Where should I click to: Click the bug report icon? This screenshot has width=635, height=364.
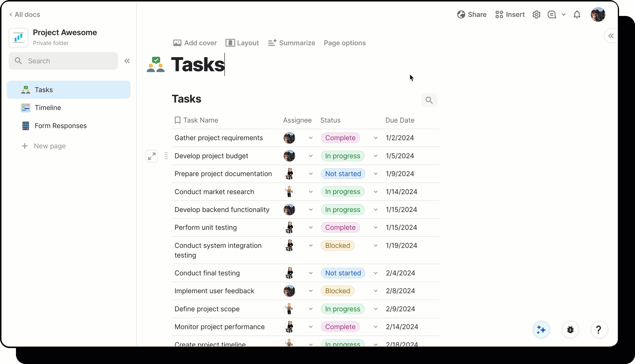tap(570, 329)
